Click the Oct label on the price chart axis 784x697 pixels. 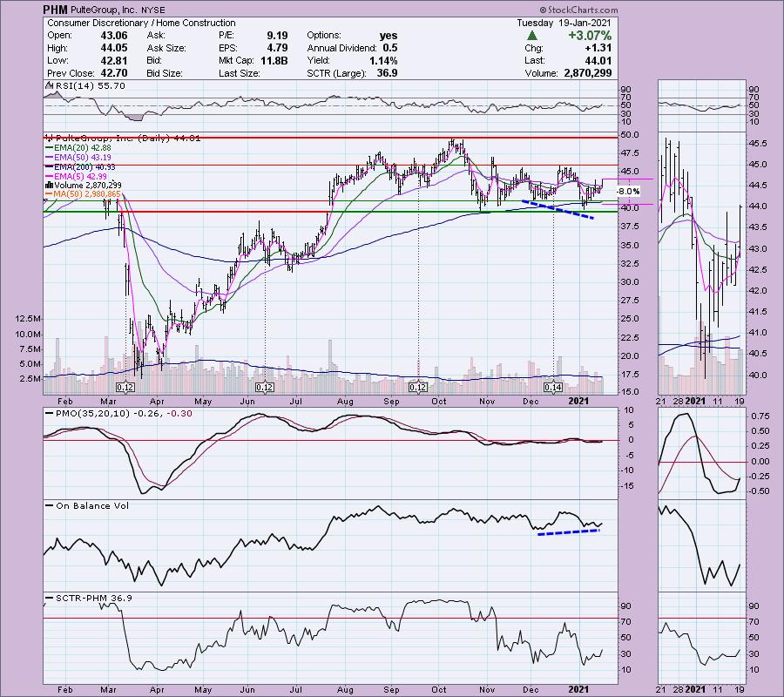(x=438, y=401)
